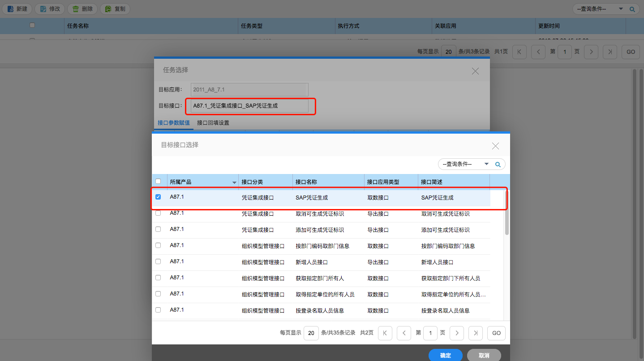The image size is (644, 361).
Task: Open the dialog 查询条件 dropdown
Action: pyautogui.click(x=486, y=164)
